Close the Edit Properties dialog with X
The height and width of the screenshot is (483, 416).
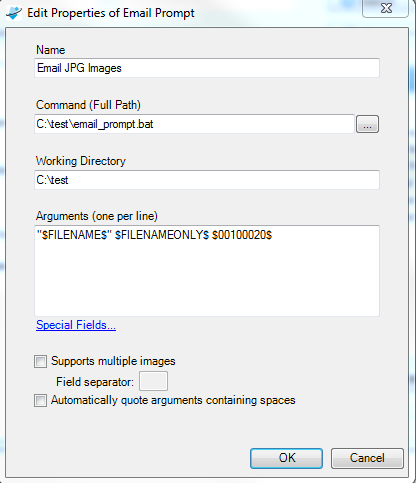(385, 8)
